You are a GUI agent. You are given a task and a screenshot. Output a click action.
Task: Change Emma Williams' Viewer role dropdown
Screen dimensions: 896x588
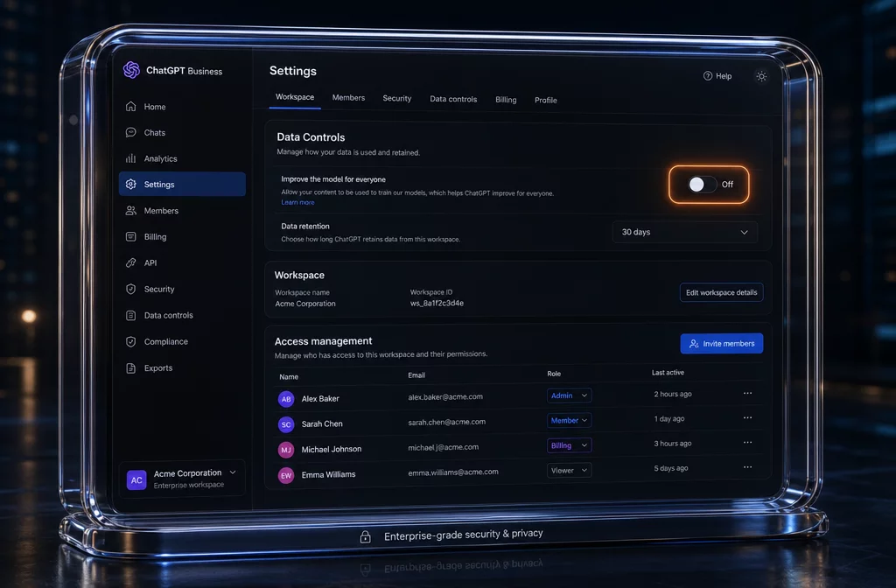coord(569,470)
